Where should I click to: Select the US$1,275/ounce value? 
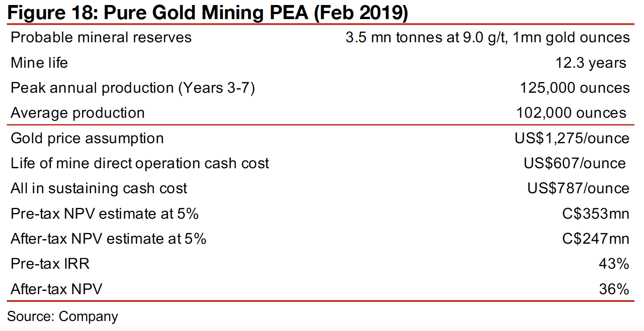click(x=572, y=138)
